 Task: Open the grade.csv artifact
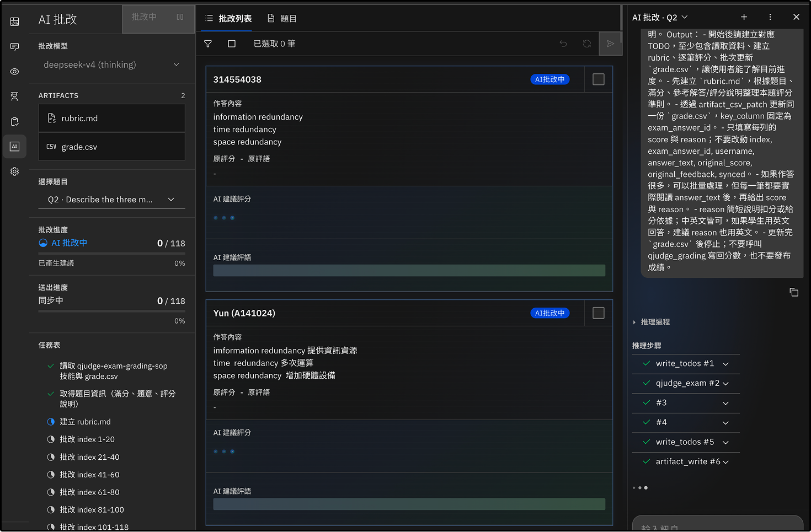click(112, 147)
